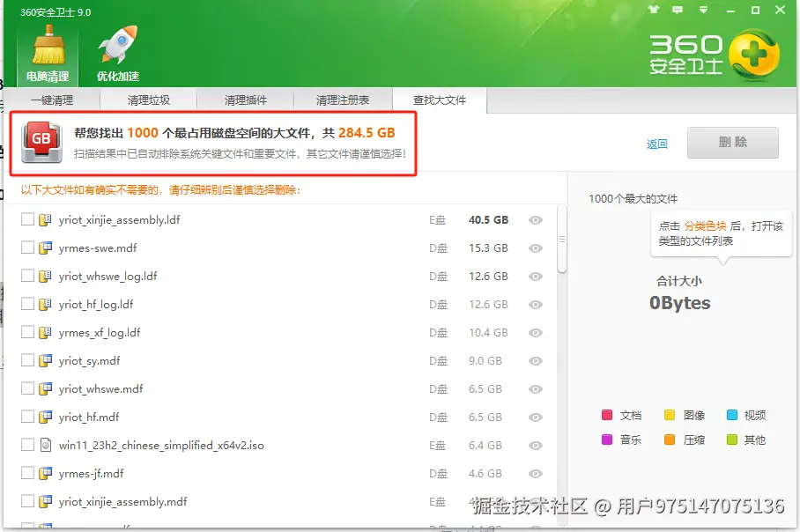Click the pink 文档 category swatch
The width and height of the screenshot is (800, 532).
click(x=607, y=415)
